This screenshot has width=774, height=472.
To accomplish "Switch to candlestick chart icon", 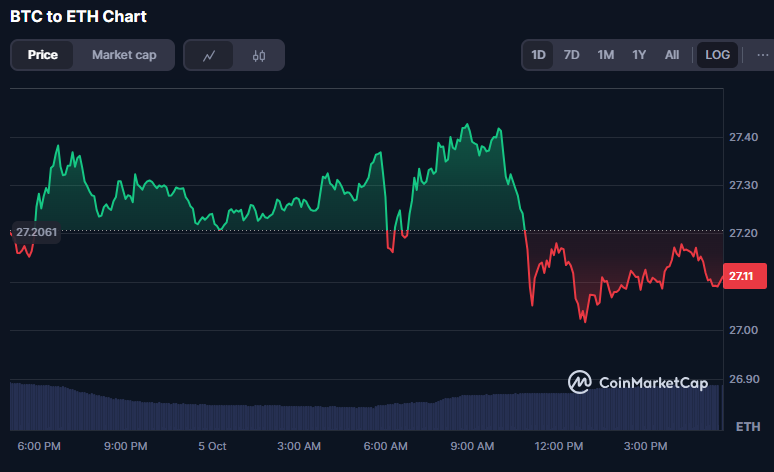I will tap(259, 56).
